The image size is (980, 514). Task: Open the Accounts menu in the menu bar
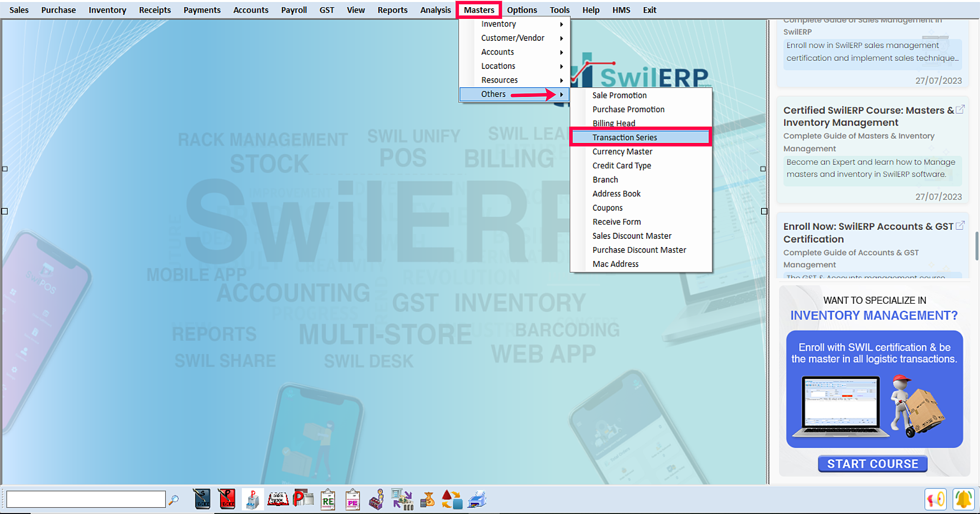251,10
